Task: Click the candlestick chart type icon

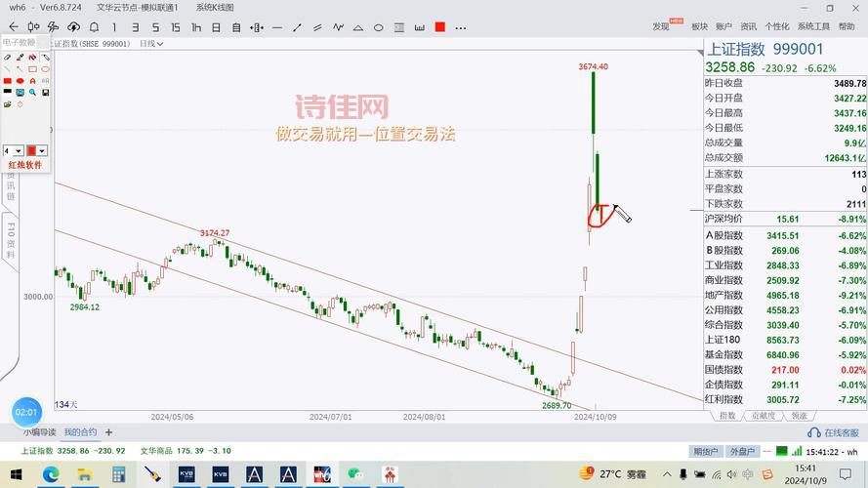Action: click(33, 27)
